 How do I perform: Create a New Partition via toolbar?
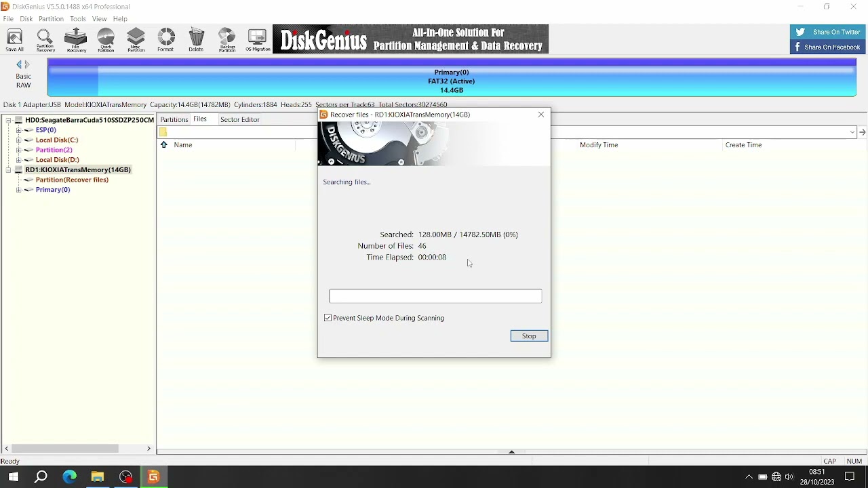tap(136, 41)
